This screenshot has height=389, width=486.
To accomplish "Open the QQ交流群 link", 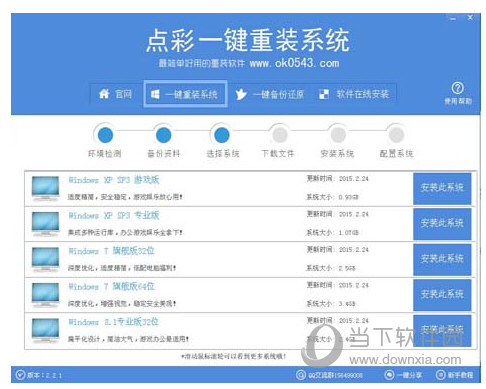I will (x=335, y=375).
